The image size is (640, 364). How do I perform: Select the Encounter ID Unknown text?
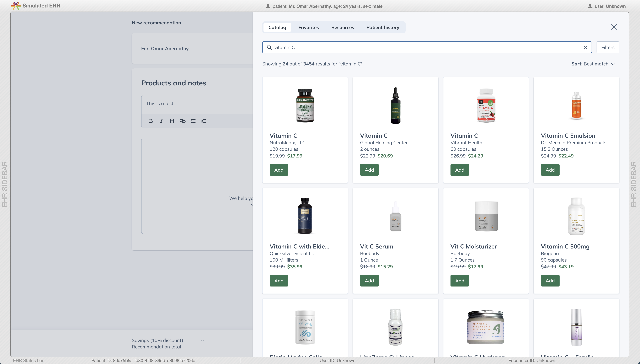(532, 360)
